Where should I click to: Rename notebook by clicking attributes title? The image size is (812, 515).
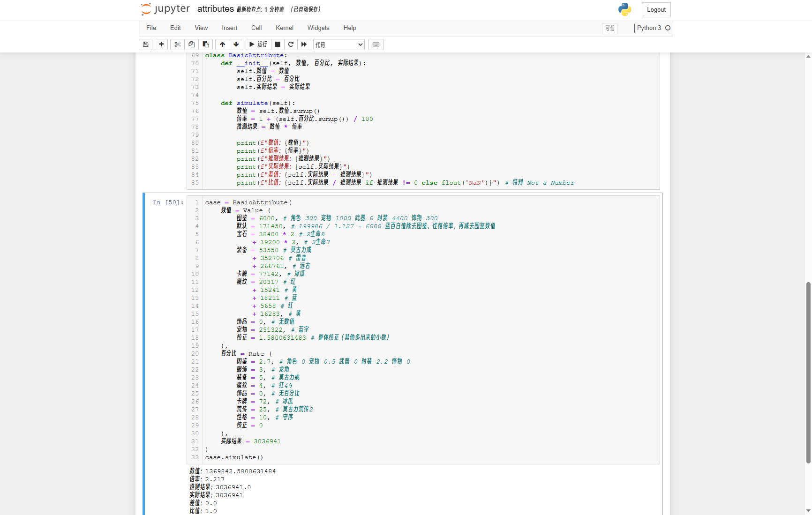(216, 9)
